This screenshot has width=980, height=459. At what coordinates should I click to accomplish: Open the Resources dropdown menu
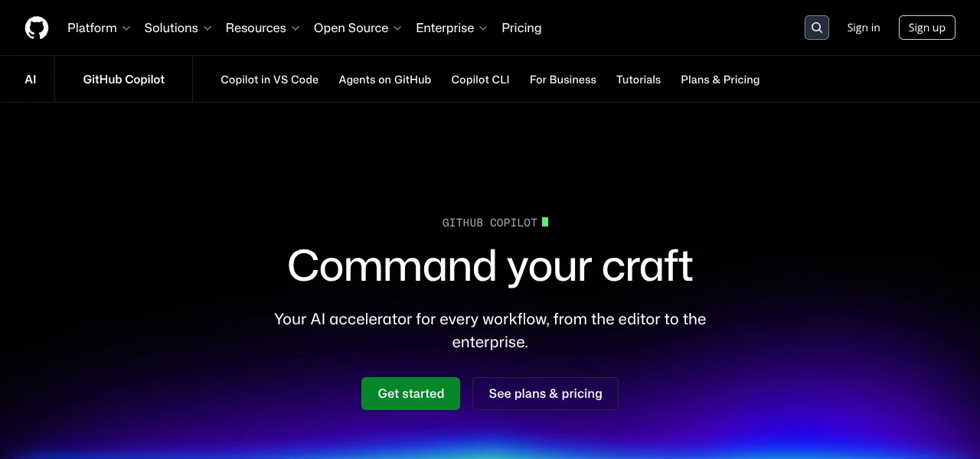(x=263, y=28)
